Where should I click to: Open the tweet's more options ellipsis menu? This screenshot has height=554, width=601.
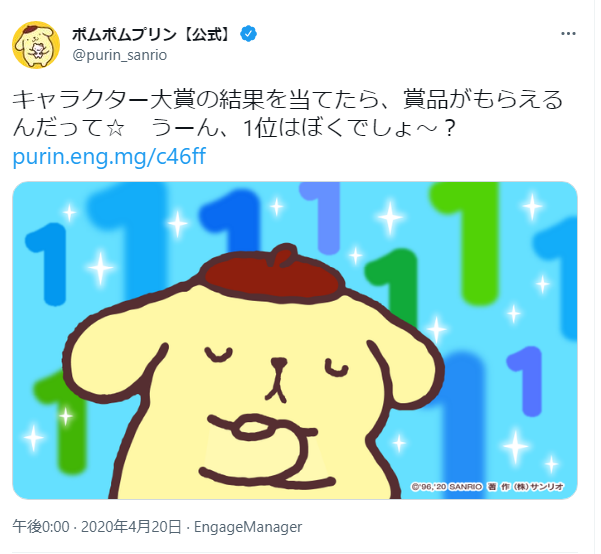click(x=568, y=34)
